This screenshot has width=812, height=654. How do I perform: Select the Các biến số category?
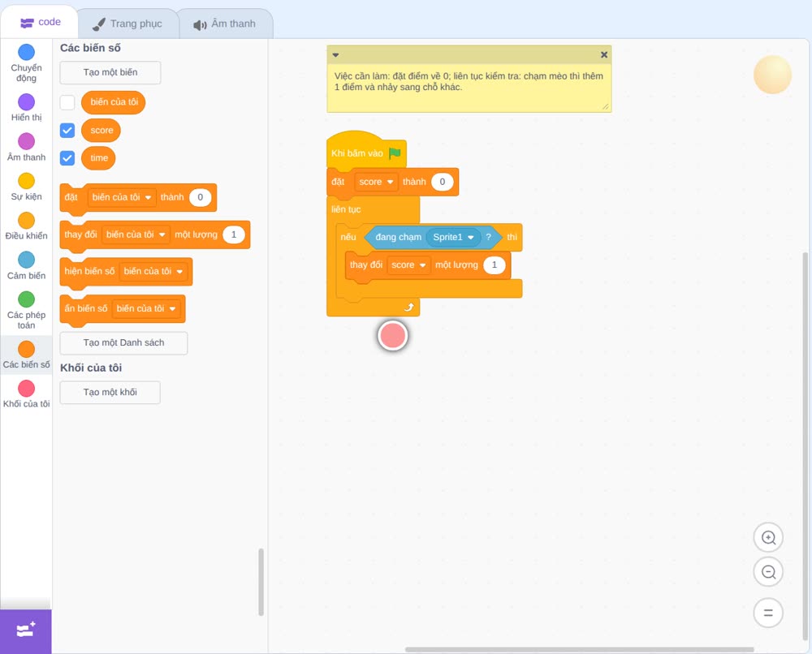(x=27, y=355)
